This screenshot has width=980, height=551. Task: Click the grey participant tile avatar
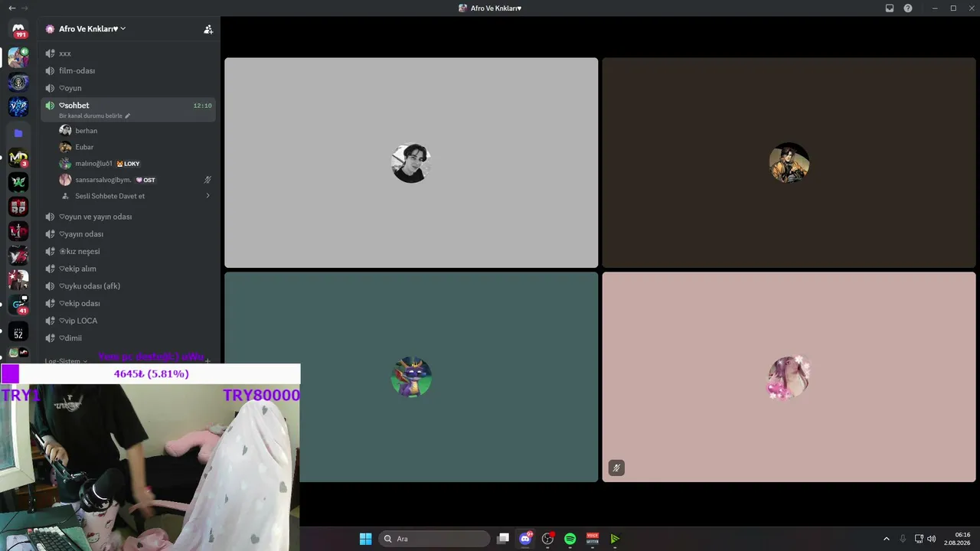411,163
